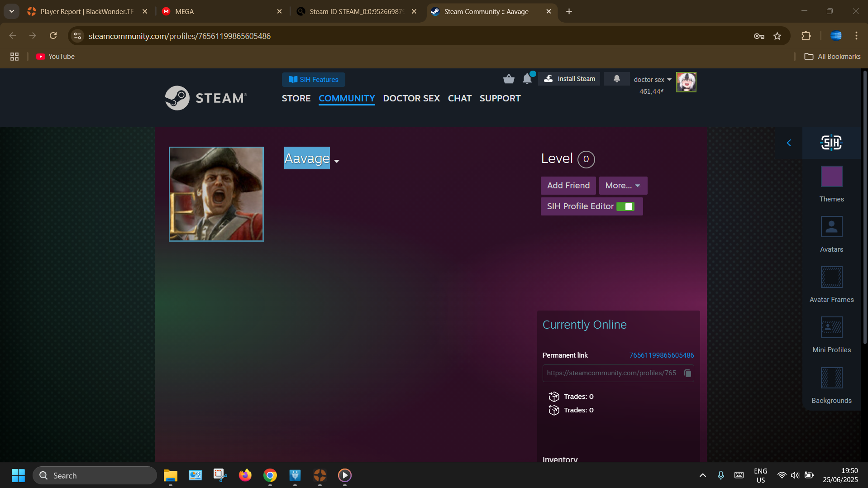This screenshot has height=488, width=868.
Task: Open the Windows Start menu
Action: point(18,475)
